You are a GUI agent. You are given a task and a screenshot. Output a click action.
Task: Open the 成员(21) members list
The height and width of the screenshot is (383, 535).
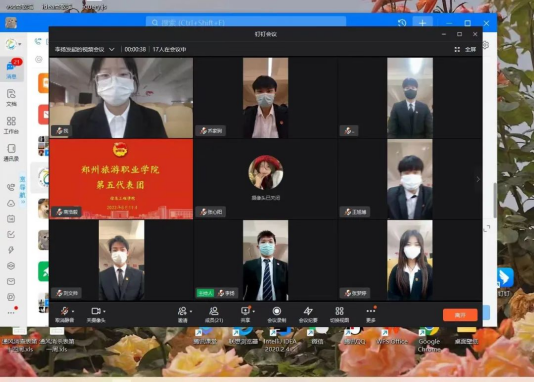tap(214, 314)
